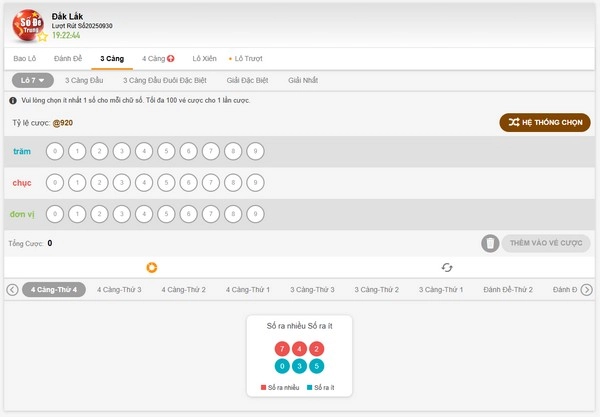Image resolution: width=600 pixels, height=417 pixels.
Task: Select digit 9 in the đơn vị row
Action: (255, 213)
